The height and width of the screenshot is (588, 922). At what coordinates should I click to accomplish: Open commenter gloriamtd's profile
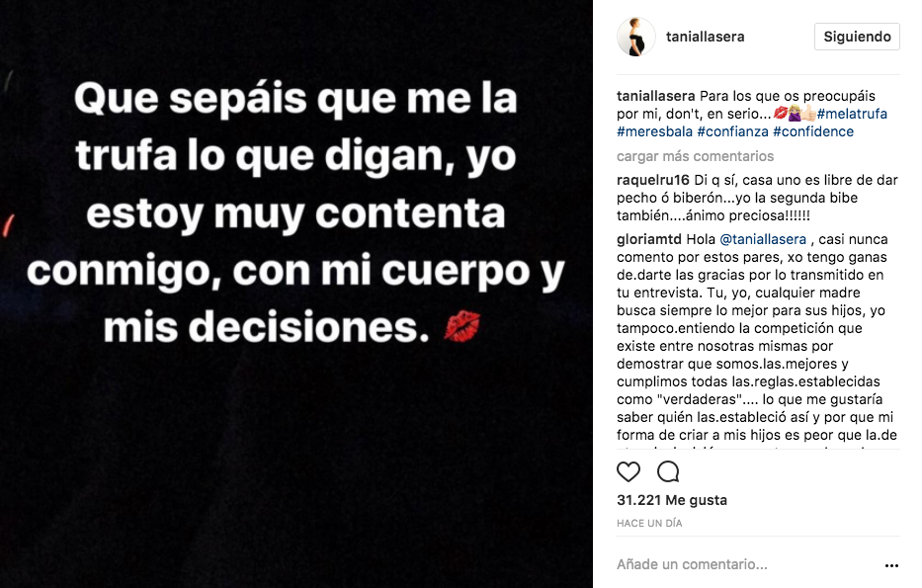click(x=649, y=239)
